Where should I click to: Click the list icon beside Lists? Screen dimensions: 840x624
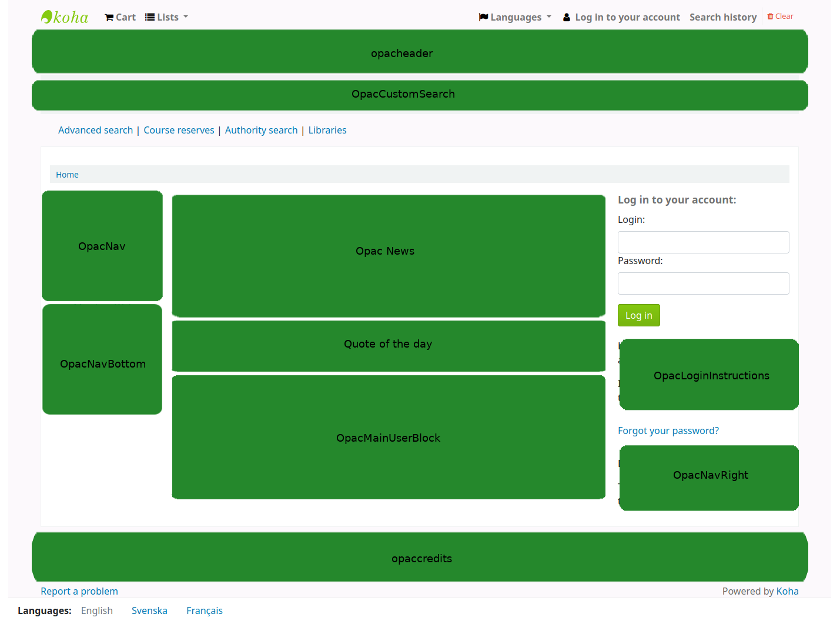[x=149, y=17]
